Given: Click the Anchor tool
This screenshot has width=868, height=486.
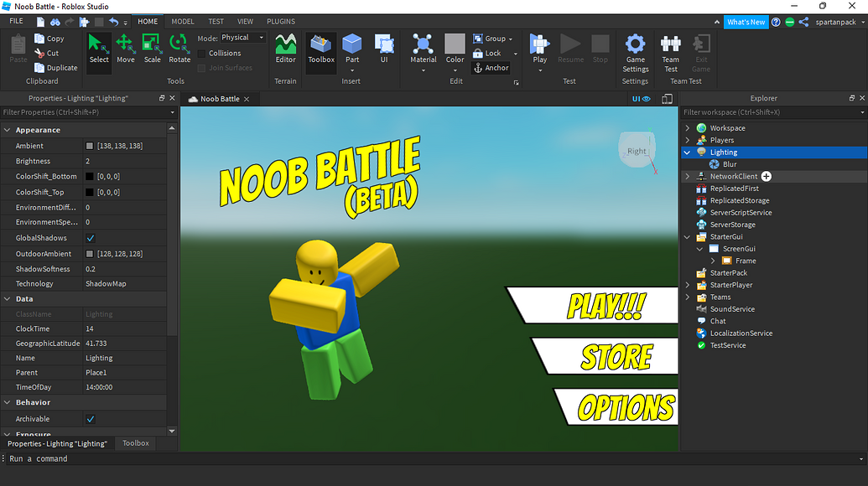Looking at the screenshot, I should coord(491,68).
